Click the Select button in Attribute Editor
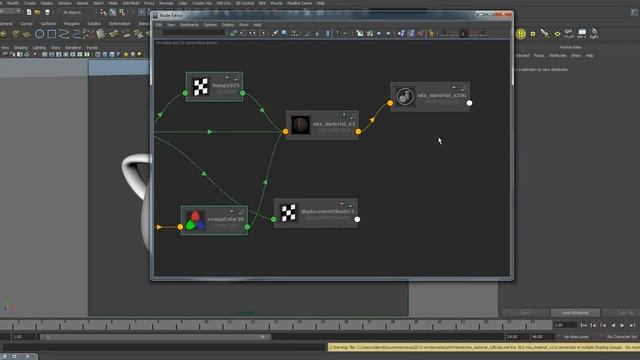The width and height of the screenshot is (640, 360). click(x=525, y=313)
